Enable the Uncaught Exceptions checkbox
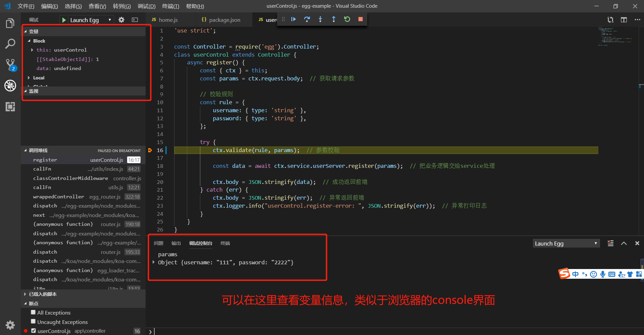The image size is (644, 335). tap(33, 321)
